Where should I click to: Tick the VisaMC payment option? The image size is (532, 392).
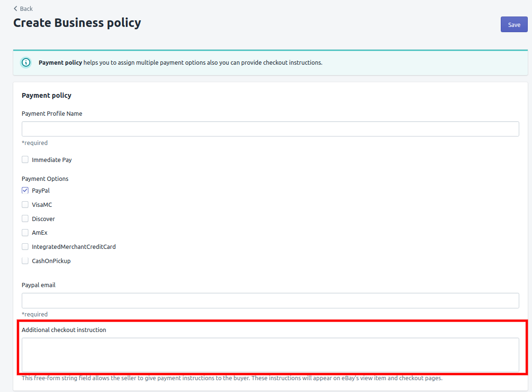[x=25, y=205]
